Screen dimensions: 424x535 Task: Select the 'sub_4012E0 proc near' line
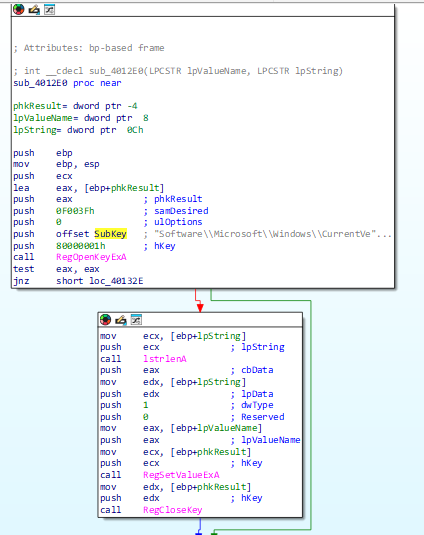(x=67, y=83)
